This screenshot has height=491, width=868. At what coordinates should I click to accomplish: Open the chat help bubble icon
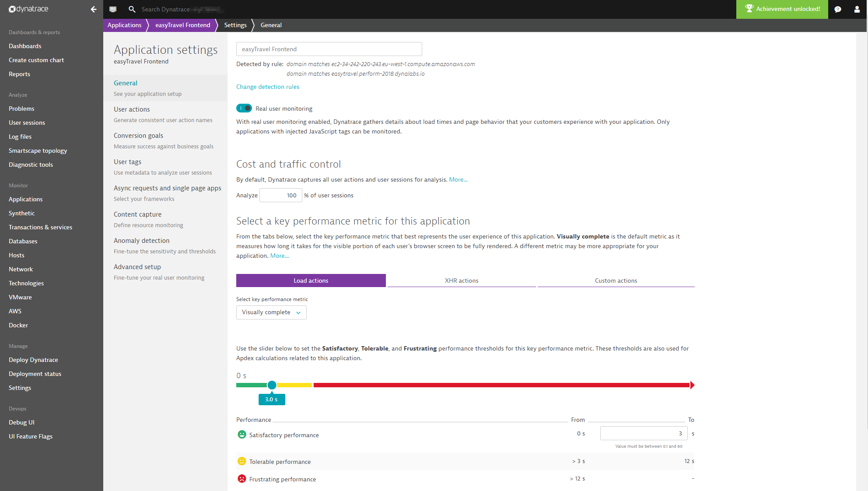[x=837, y=9]
